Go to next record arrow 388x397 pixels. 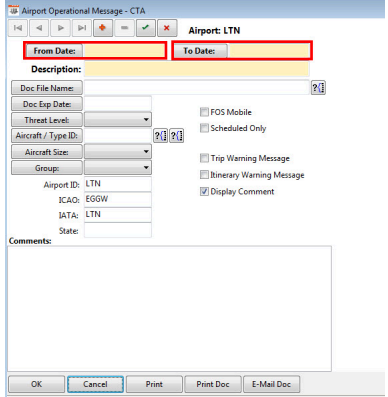pyautogui.click(x=61, y=28)
